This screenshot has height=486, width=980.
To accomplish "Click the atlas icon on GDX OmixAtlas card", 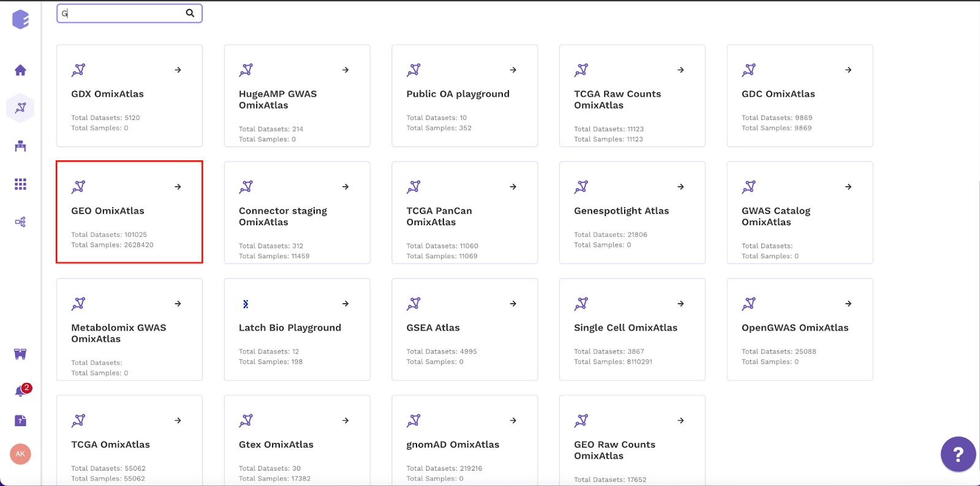I will [78, 70].
